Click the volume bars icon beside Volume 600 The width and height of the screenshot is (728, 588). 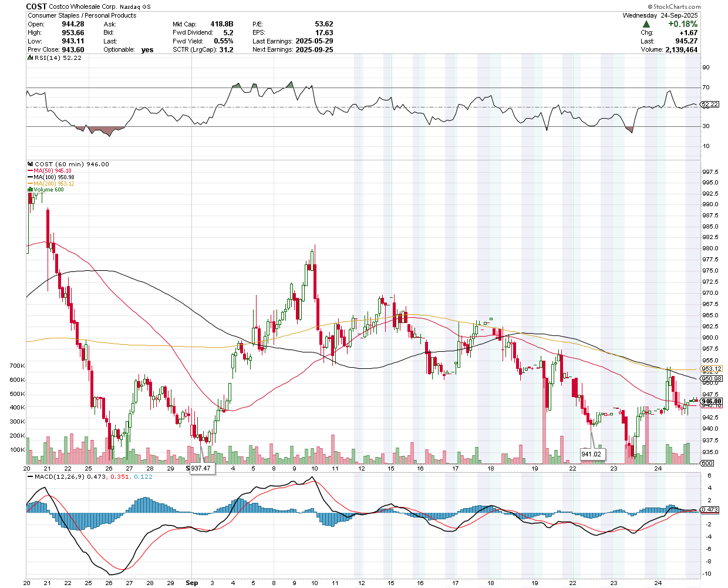(x=31, y=190)
